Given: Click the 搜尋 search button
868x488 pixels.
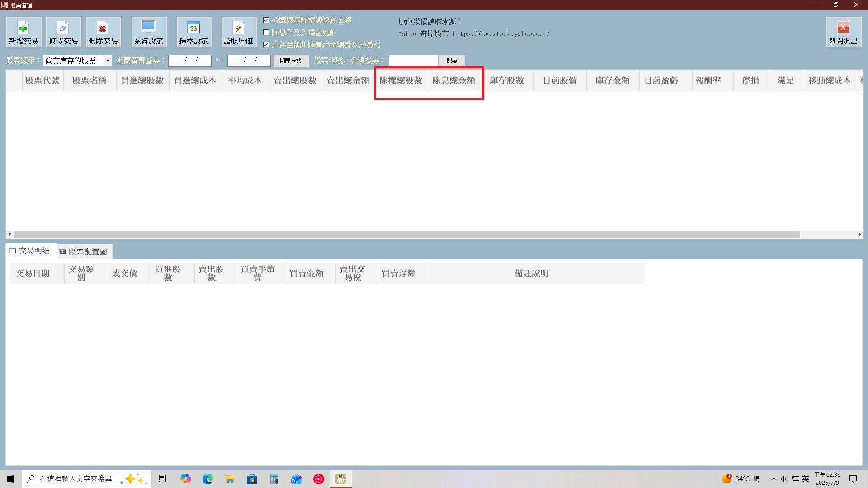Looking at the screenshot, I should pos(452,61).
